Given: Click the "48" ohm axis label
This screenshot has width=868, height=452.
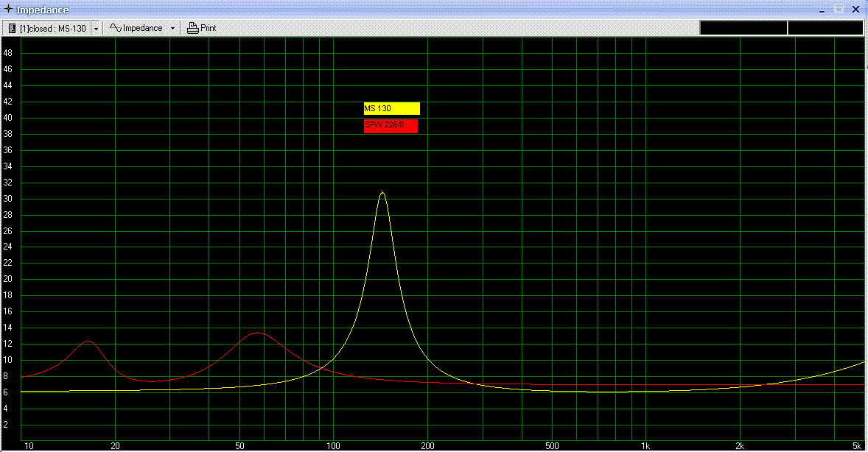Looking at the screenshot, I should coord(8,53).
